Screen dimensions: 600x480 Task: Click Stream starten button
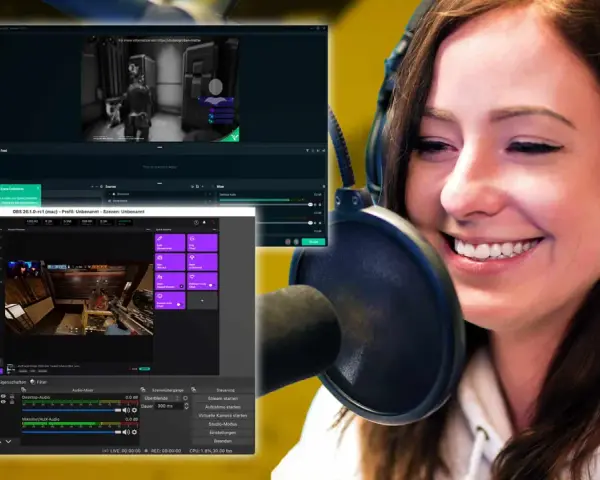point(223,398)
